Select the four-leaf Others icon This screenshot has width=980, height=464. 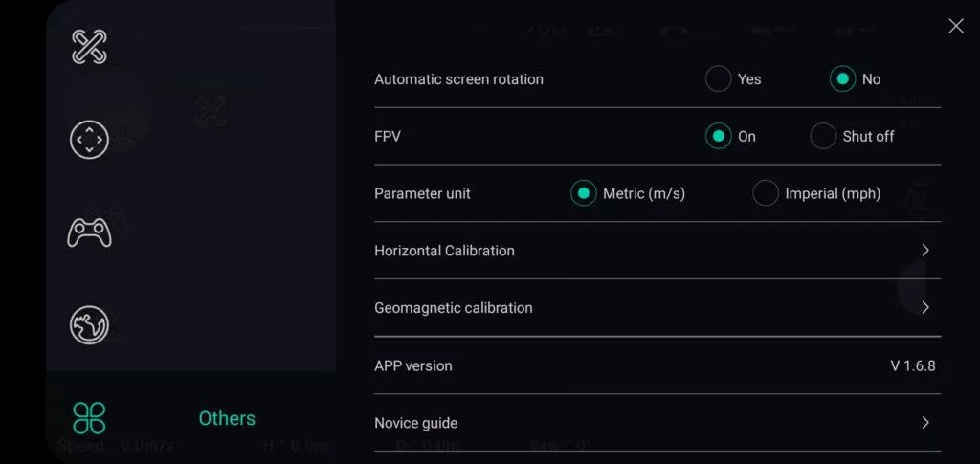click(89, 418)
